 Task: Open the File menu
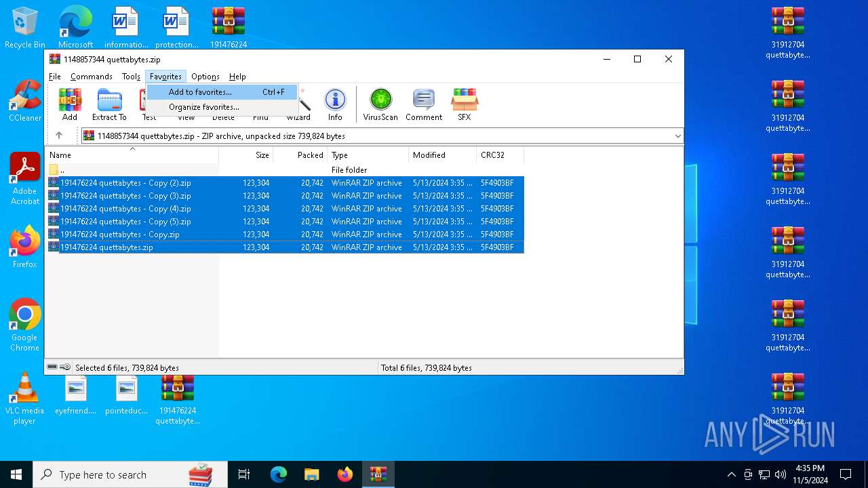55,77
